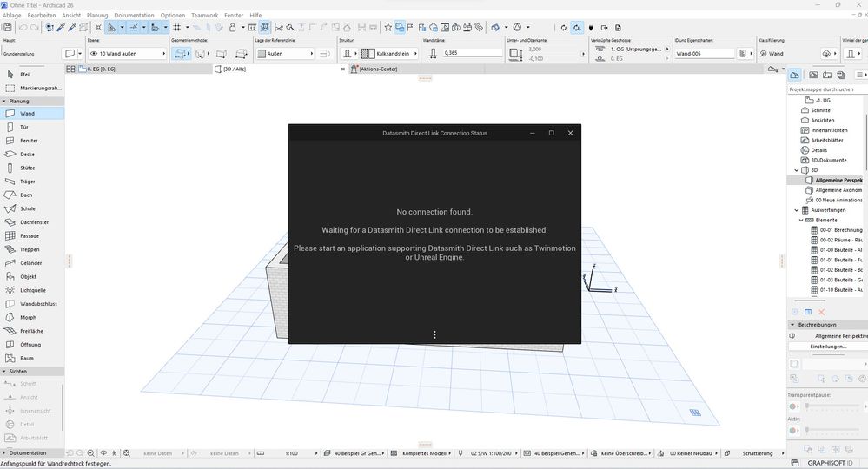868x469 pixels.
Task: Select the Objekt tool
Action: [x=32, y=276]
